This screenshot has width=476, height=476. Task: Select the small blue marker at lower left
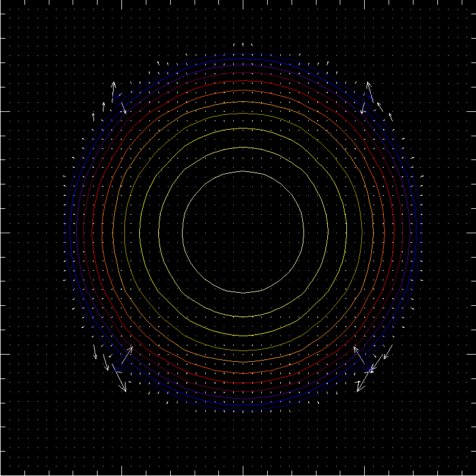[117, 368]
